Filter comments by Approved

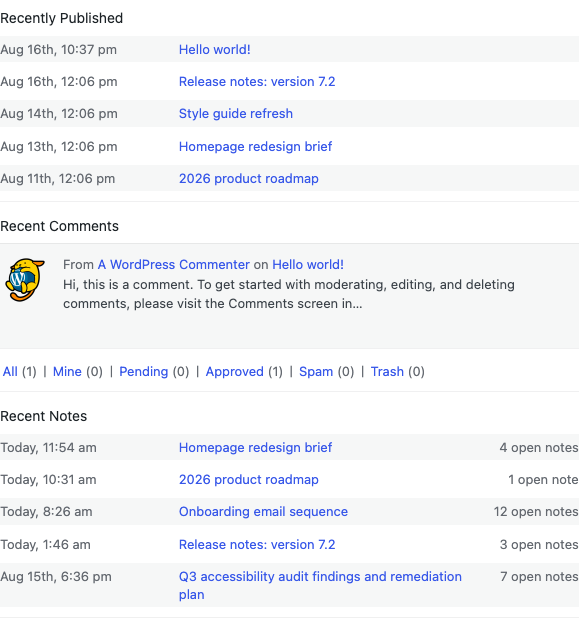point(235,372)
